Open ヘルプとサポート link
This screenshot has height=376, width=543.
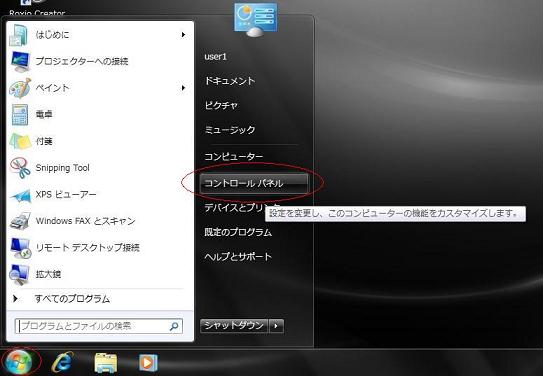pos(238,257)
